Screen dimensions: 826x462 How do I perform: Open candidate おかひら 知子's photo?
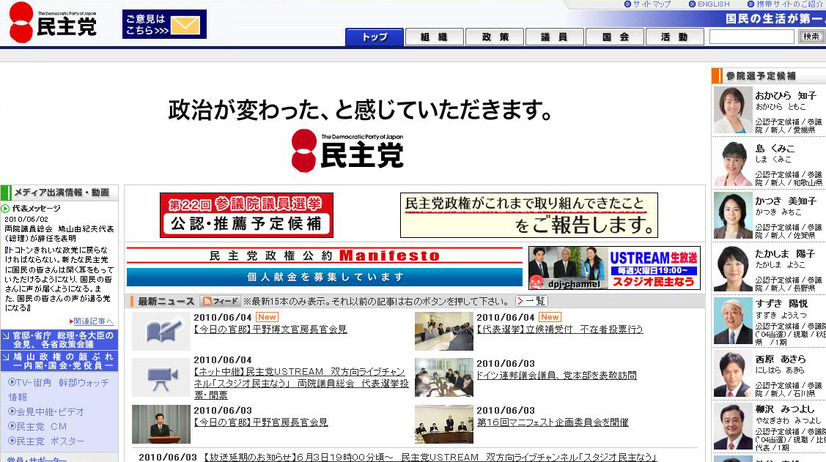click(x=733, y=110)
